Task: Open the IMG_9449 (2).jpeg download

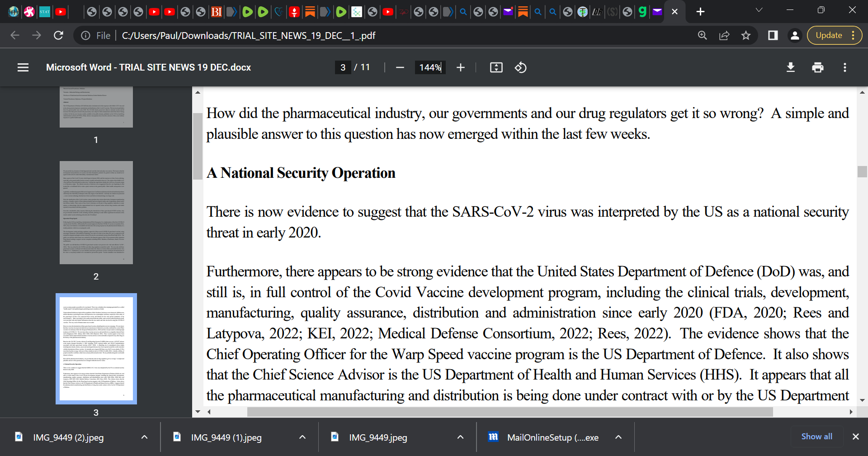Action: tap(68, 437)
